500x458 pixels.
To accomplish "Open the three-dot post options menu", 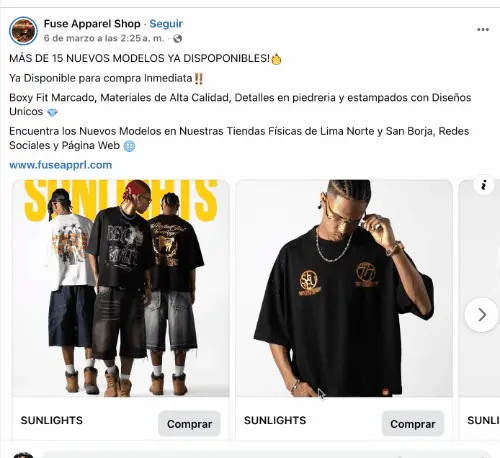I will point(483,30).
